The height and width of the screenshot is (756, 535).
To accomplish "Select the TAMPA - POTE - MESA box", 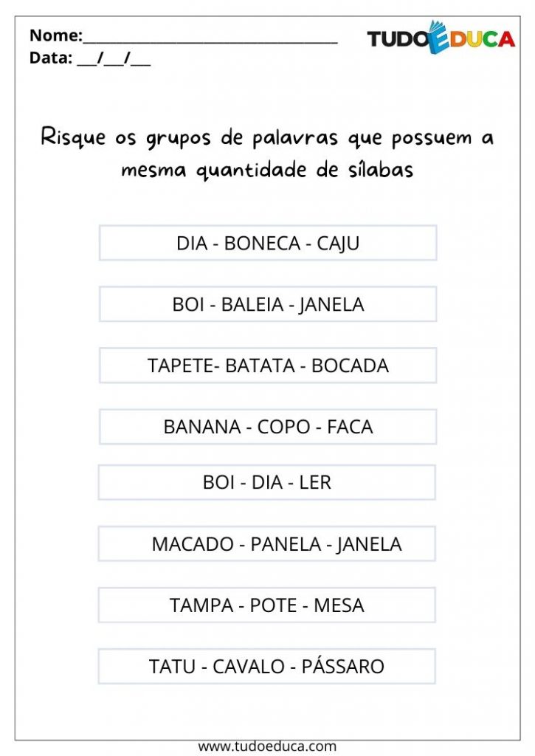I will [x=267, y=605].
